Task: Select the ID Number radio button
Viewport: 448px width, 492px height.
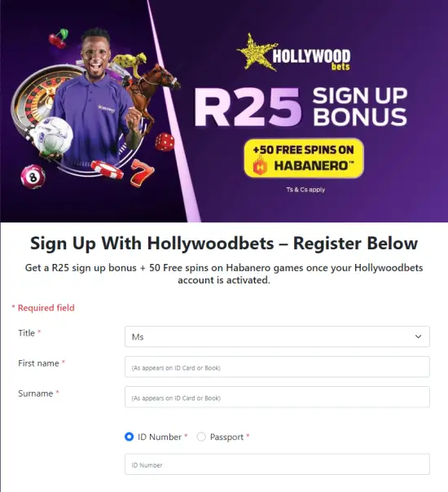Action: (129, 437)
